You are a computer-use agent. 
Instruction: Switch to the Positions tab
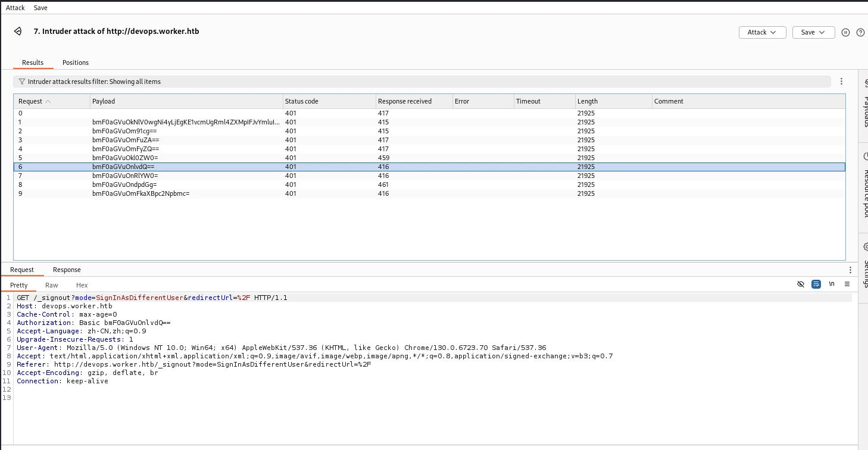pos(76,62)
